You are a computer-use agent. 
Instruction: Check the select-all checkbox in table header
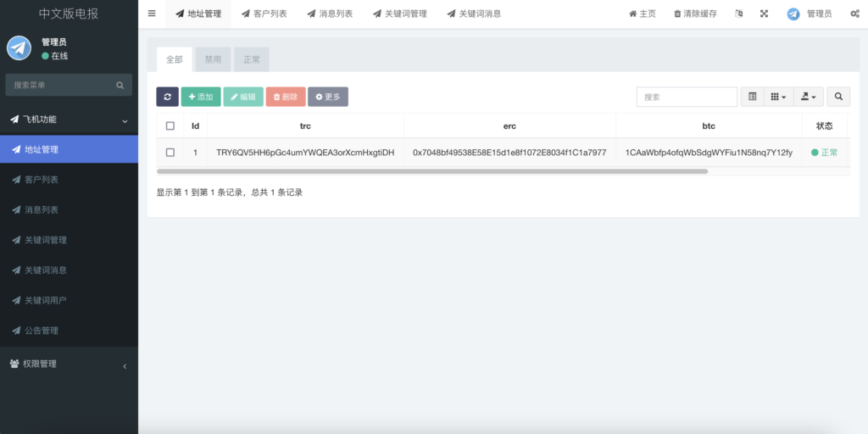(x=170, y=125)
